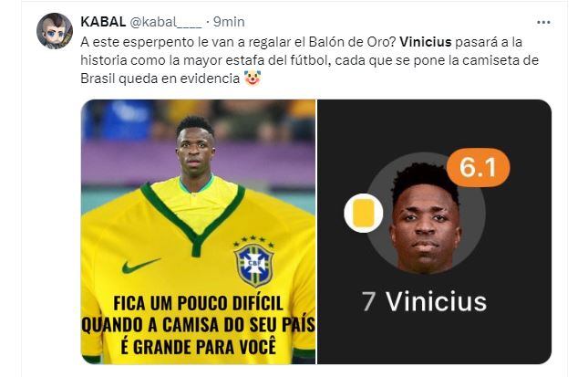Open the dark player rating card image
588x377 pixels.
coord(434,232)
